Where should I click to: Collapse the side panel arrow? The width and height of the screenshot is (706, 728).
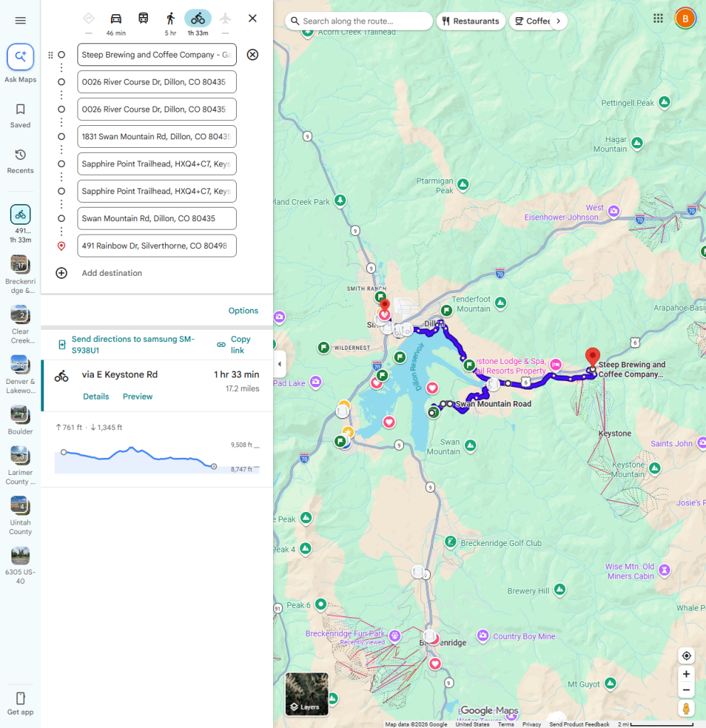tap(279, 364)
